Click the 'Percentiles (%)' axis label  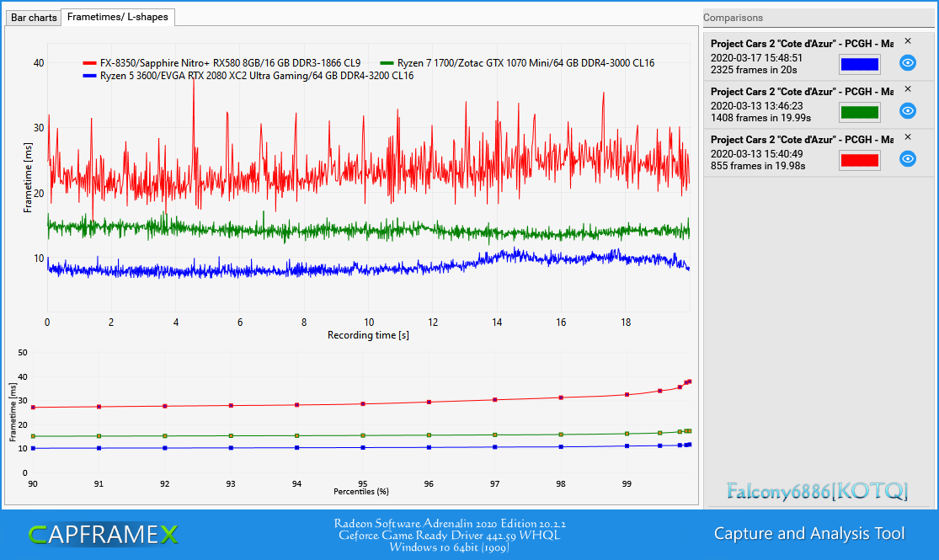(x=361, y=492)
